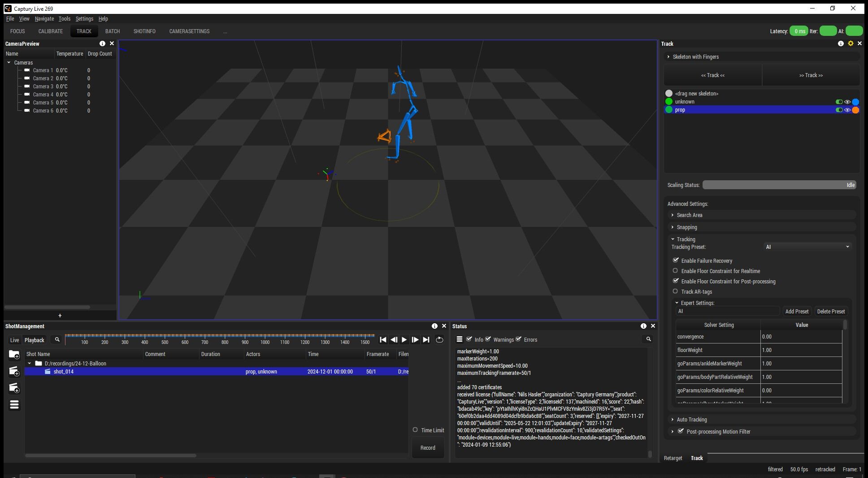Open the ShotManagement hamburger menu icon

14,405
